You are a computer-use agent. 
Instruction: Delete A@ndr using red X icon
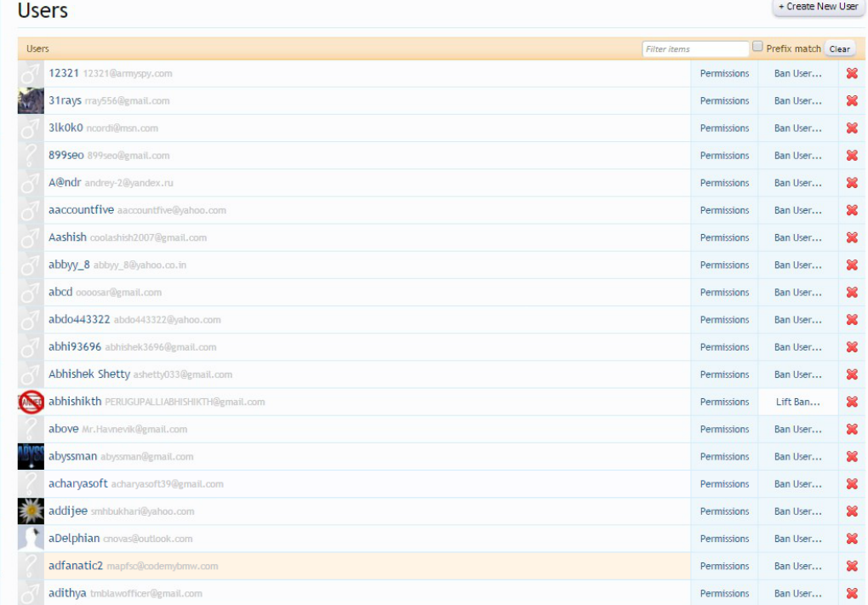pos(852,183)
